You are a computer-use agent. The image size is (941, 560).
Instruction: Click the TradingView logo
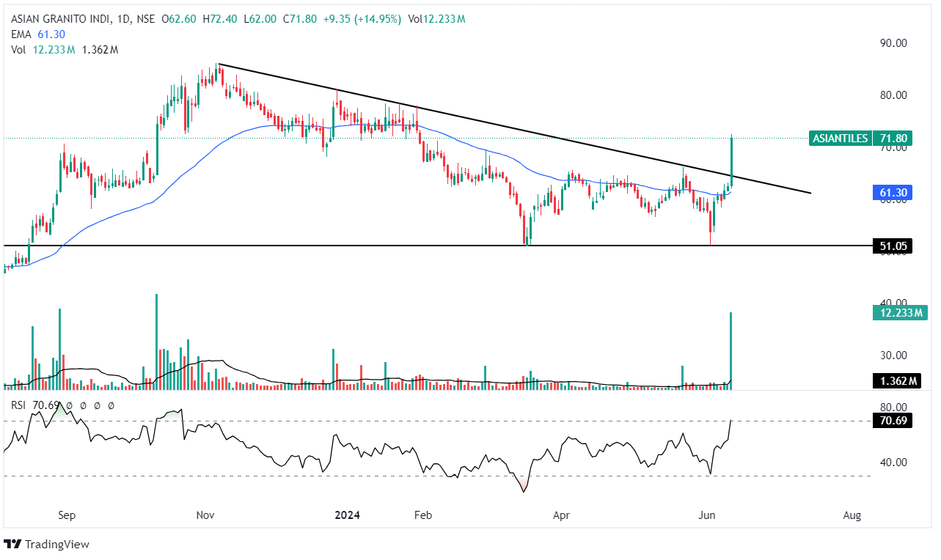click(x=46, y=544)
